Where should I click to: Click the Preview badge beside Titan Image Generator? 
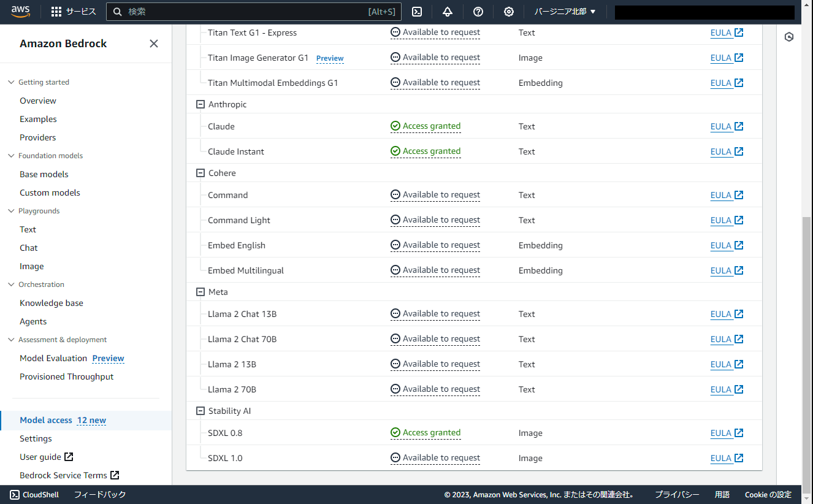click(x=330, y=58)
